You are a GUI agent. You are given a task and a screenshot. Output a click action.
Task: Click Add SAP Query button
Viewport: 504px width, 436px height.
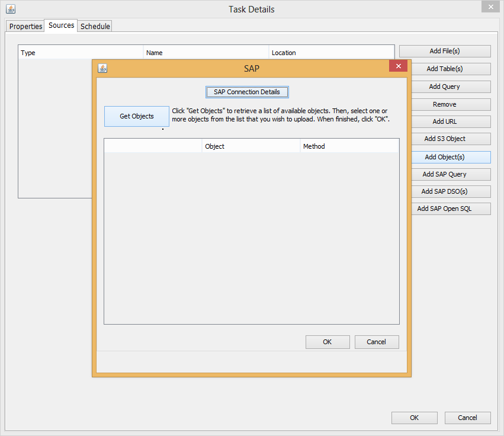pyautogui.click(x=444, y=174)
